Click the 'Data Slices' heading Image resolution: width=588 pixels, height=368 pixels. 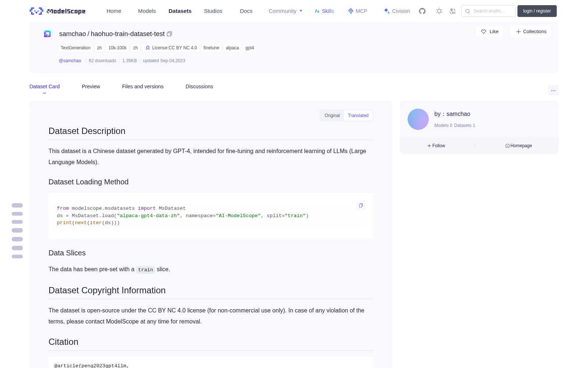(67, 253)
